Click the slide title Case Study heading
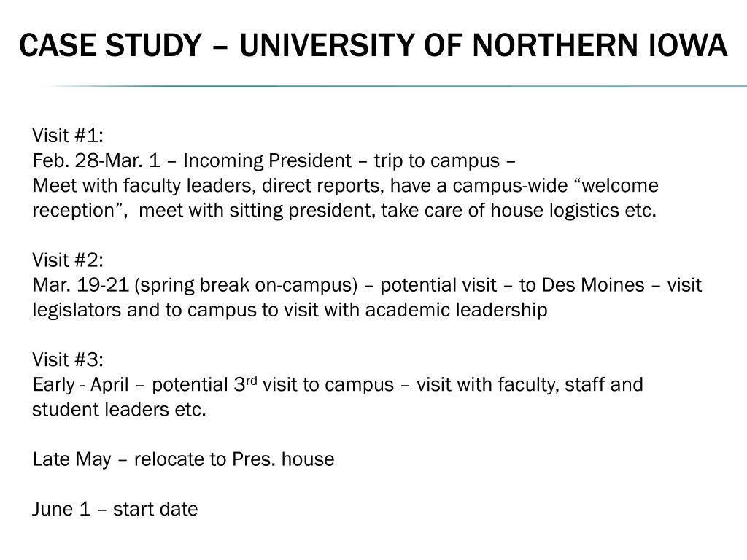Image resolution: width=747 pixels, height=560 pixels. point(373,46)
